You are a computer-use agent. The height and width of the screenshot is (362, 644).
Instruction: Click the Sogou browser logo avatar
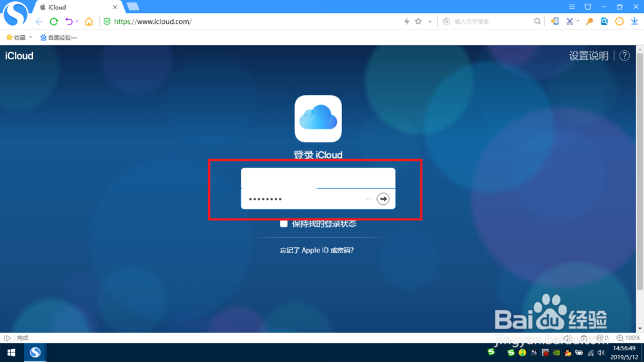point(15,14)
